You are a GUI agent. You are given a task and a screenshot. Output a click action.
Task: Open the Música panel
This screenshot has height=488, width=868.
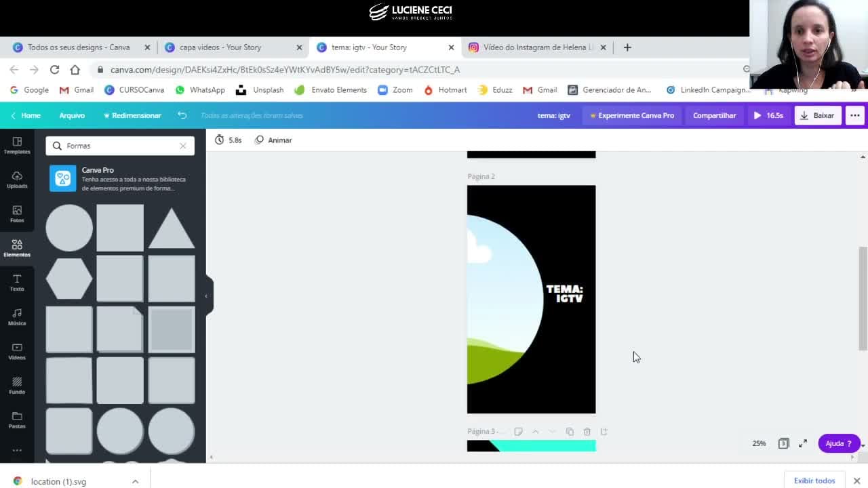[17, 317]
